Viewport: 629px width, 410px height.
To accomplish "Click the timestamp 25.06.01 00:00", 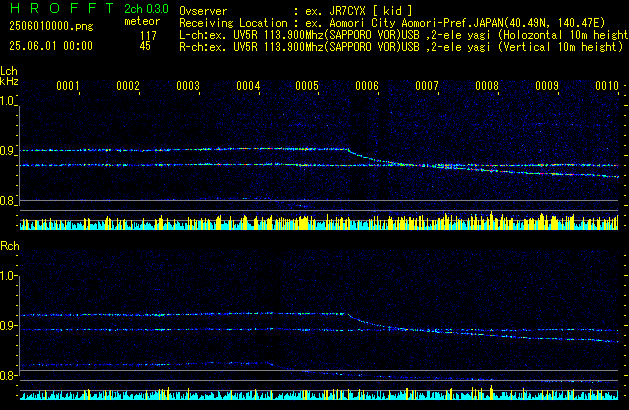I will [x=51, y=46].
